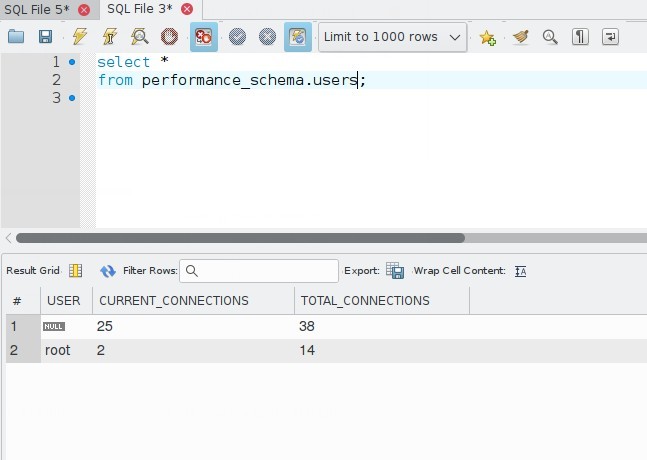Switch to SQL File 5* tab
This screenshot has height=460, width=647.
tap(37, 9)
